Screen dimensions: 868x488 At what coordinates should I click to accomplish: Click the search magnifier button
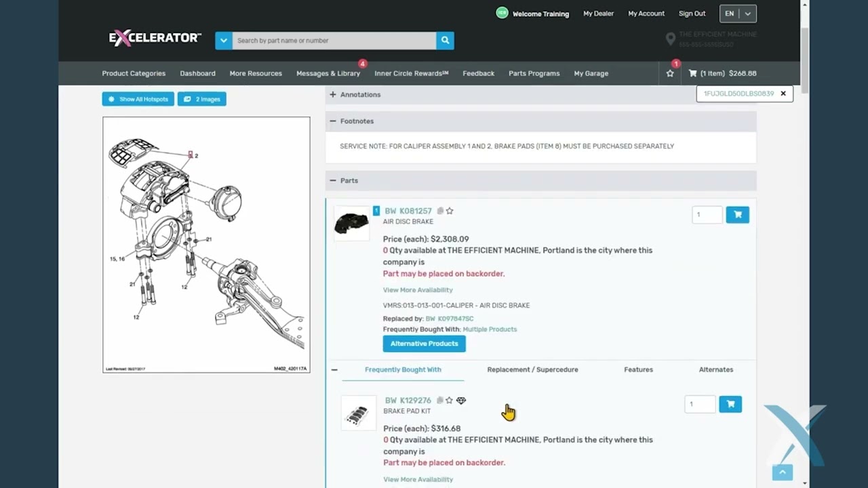point(445,41)
